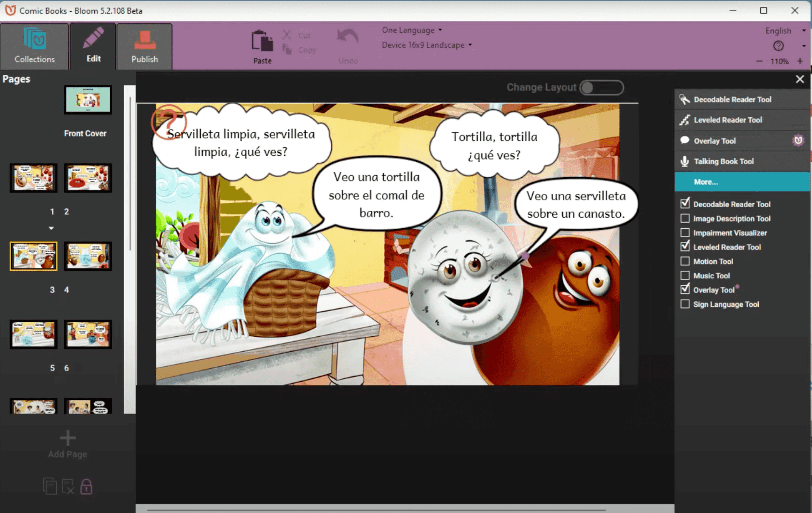Select the page 5 thumbnail
812x513 pixels.
[x=33, y=334]
